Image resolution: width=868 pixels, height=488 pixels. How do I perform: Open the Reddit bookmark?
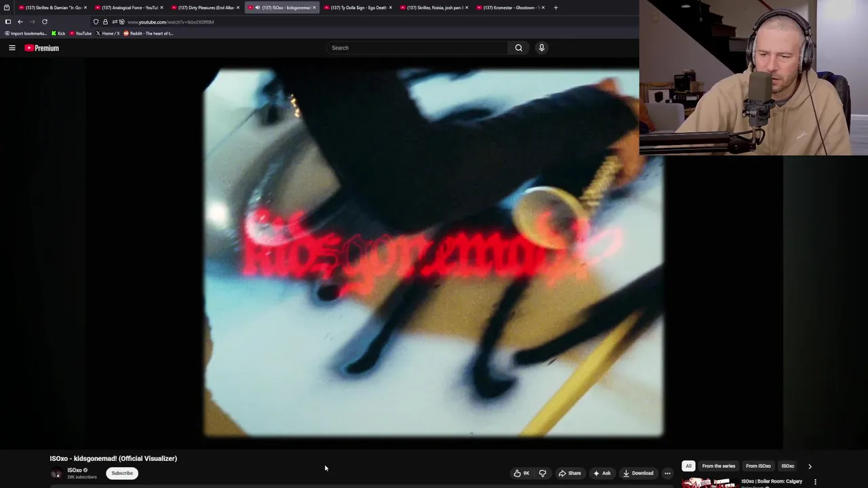148,33
